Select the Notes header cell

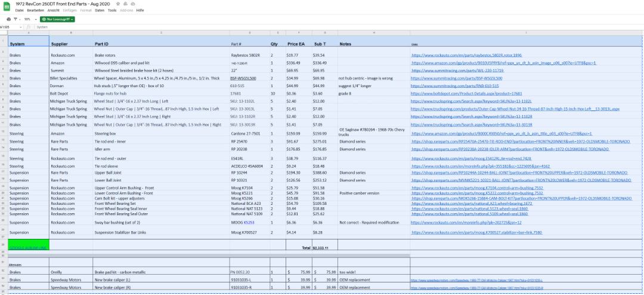tap(373, 41)
